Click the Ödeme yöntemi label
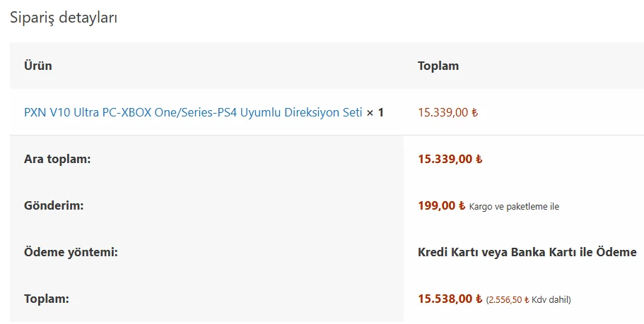 tap(71, 252)
